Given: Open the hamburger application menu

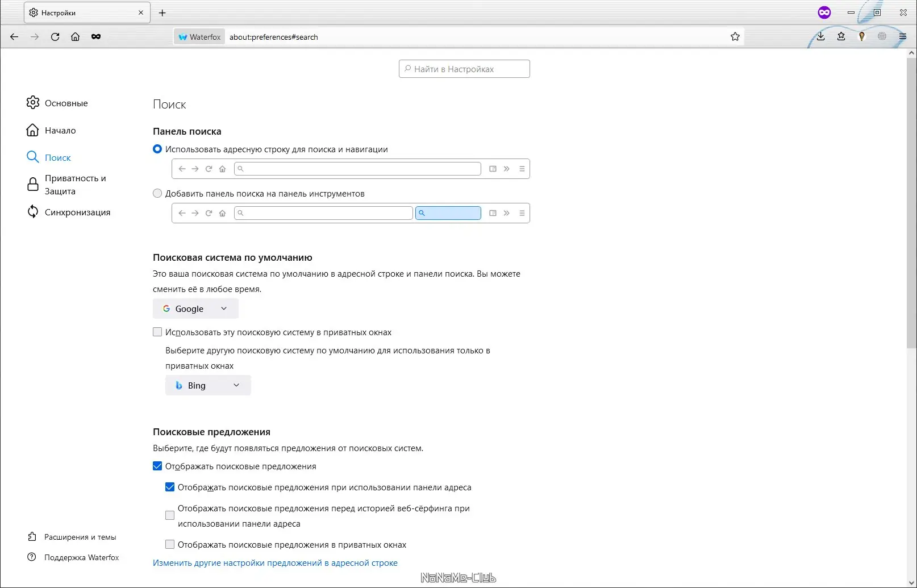Looking at the screenshot, I should click(x=902, y=36).
